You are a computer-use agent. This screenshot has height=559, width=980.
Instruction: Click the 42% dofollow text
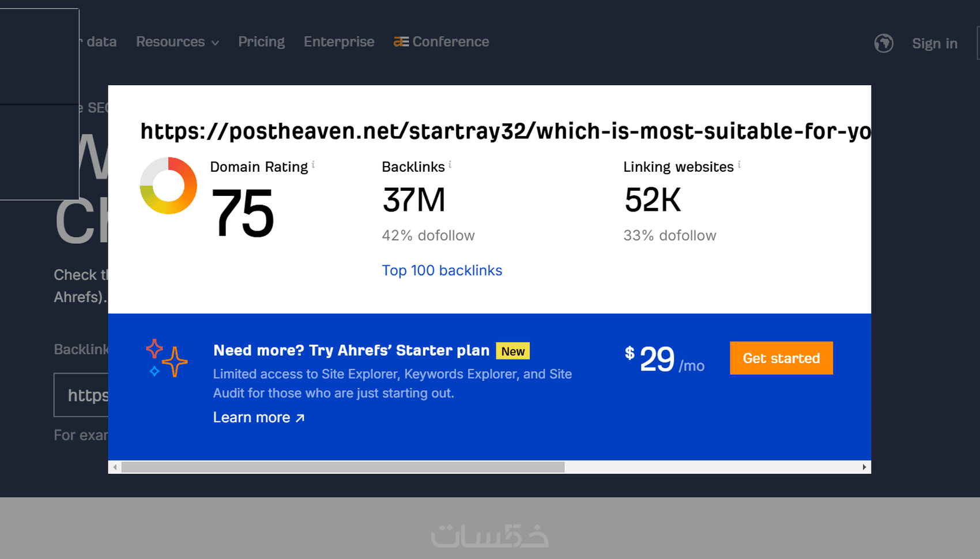point(428,235)
